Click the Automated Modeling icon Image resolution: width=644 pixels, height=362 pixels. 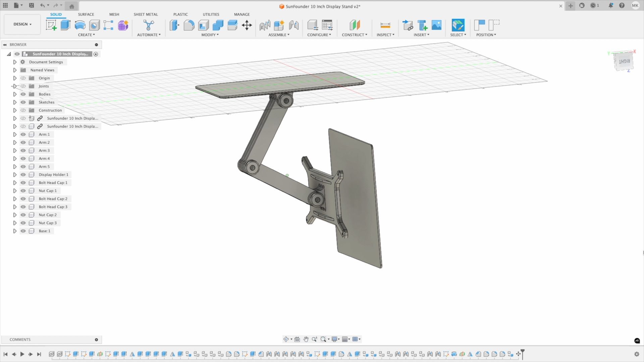(149, 25)
